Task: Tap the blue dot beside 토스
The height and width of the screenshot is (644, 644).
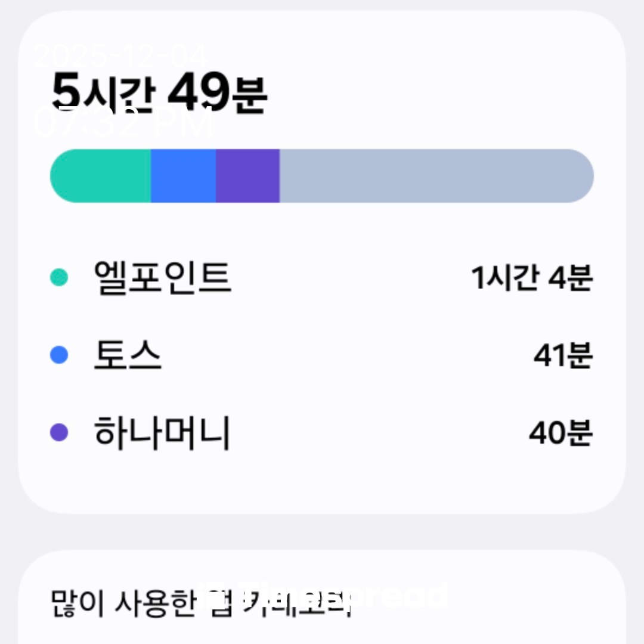Action: coord(59,355)
